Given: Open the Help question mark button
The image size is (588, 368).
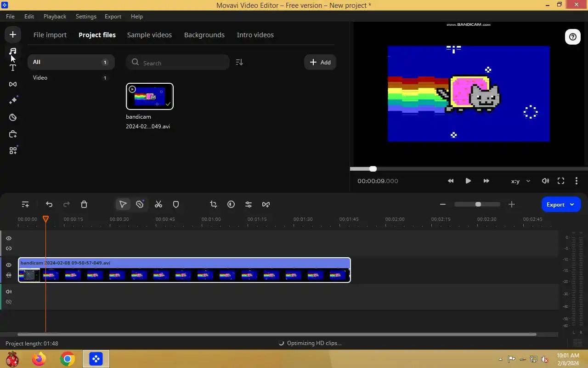Looking at the screenshot, I should [x=572, y=37].
